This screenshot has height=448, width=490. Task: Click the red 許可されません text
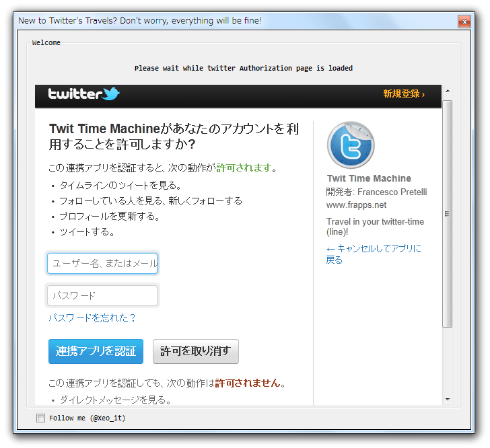(x=248, y=383)
